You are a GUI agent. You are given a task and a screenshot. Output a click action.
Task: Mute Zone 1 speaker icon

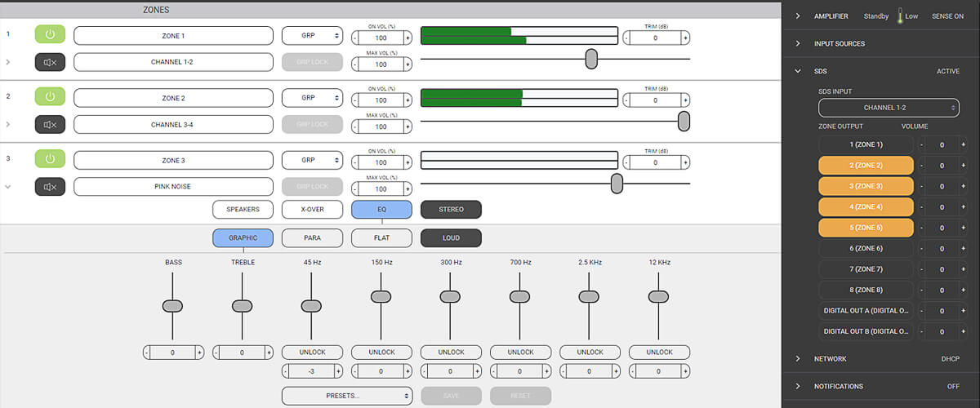tap(50, 62)
